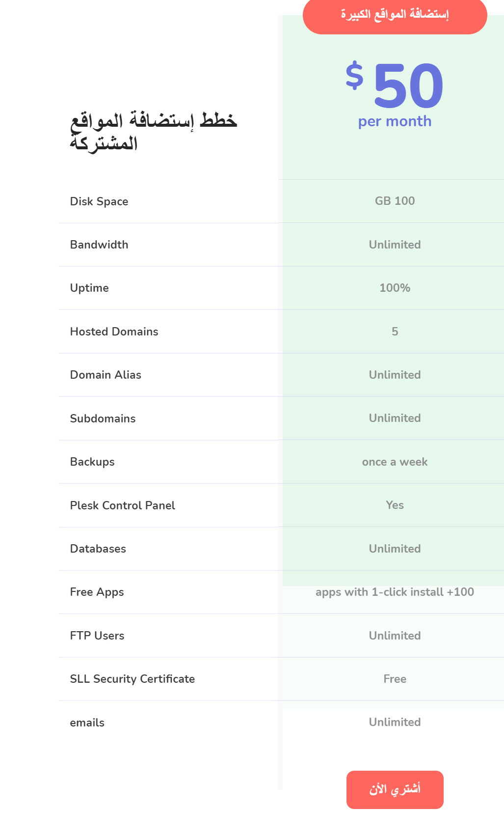Select the Databases row label
Viewport: 504px width, 838px height.
point(98,549)
